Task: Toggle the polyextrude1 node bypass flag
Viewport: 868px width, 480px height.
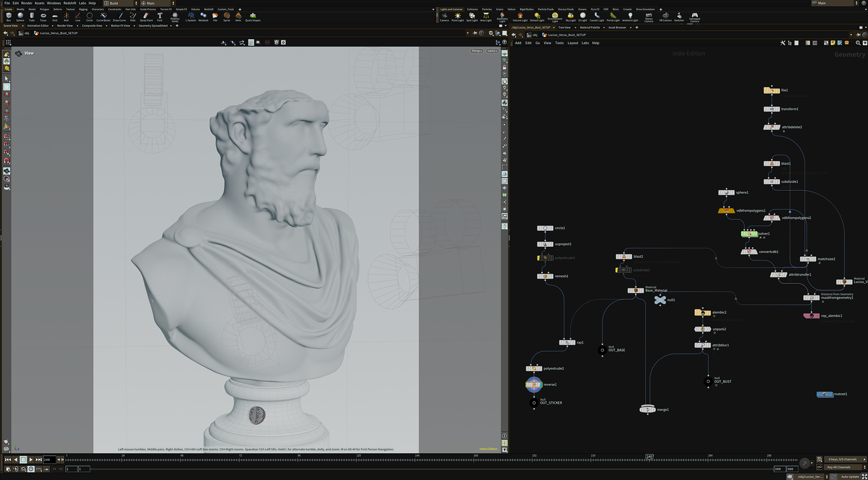Action: (x=539, y=258)
